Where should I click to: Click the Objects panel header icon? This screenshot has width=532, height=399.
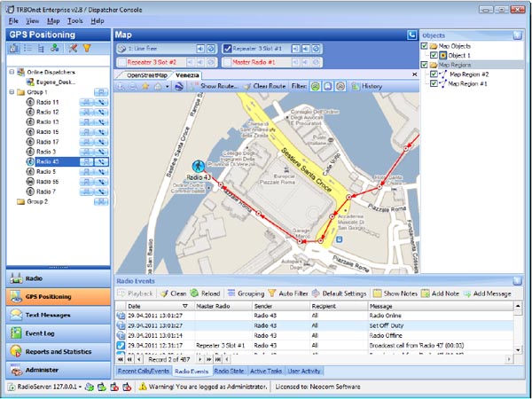517,35
